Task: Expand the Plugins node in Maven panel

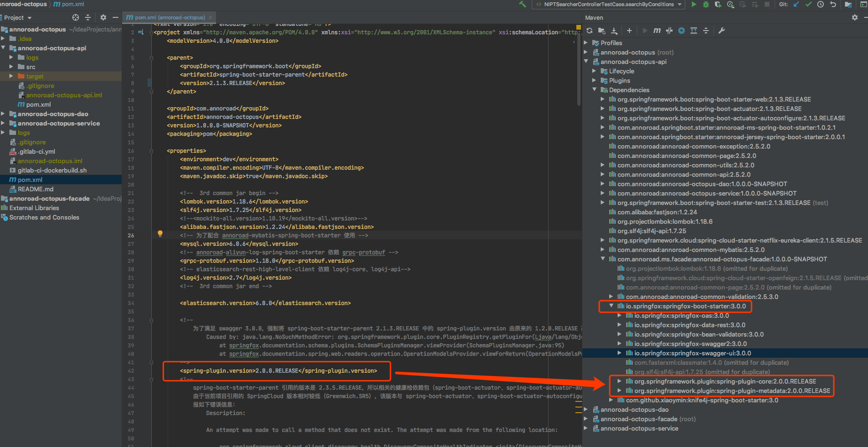Action: point(595,80)
